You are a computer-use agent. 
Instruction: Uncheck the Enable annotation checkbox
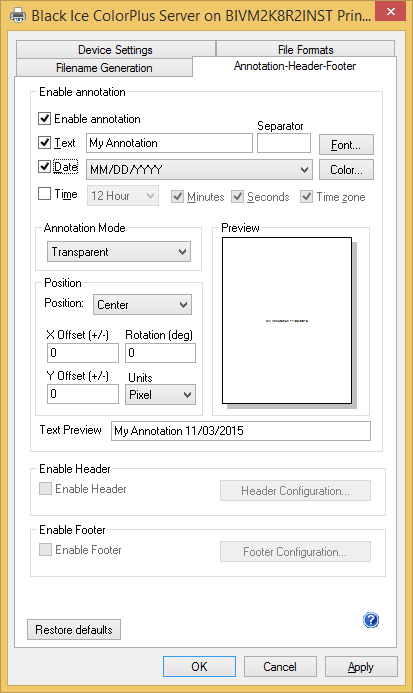click(x=45, y=118)
